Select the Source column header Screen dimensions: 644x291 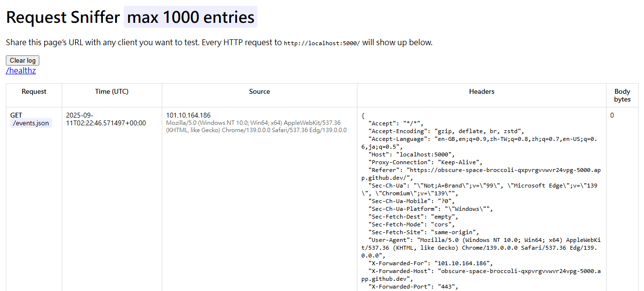tap(259, 91)
